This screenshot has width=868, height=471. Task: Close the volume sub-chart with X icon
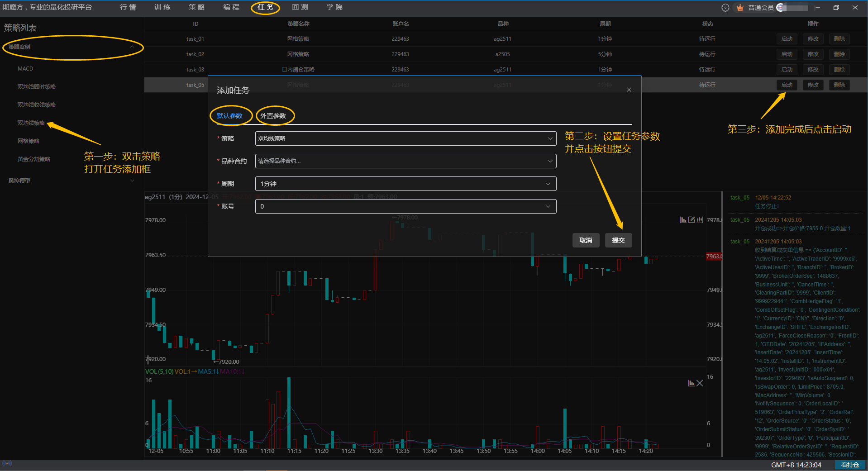(700, 383)
